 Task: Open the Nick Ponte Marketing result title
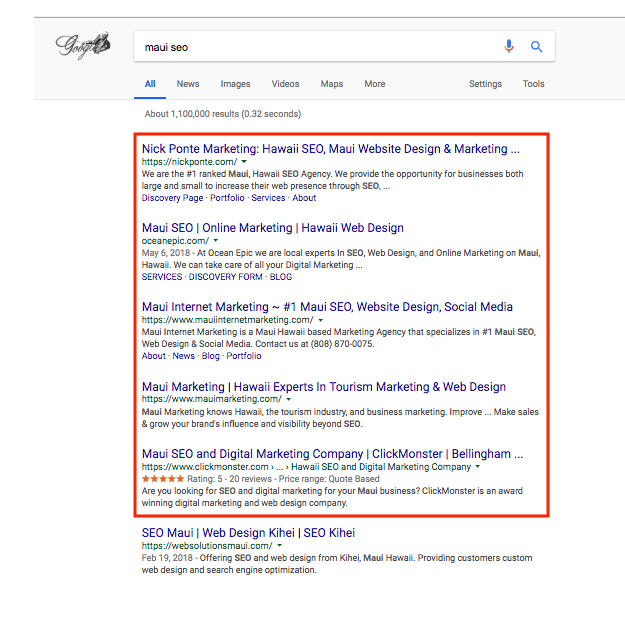[330, 149]
